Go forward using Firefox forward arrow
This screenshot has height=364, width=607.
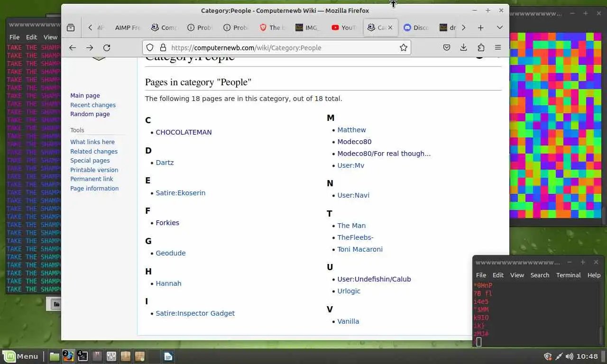click(90, 47)
